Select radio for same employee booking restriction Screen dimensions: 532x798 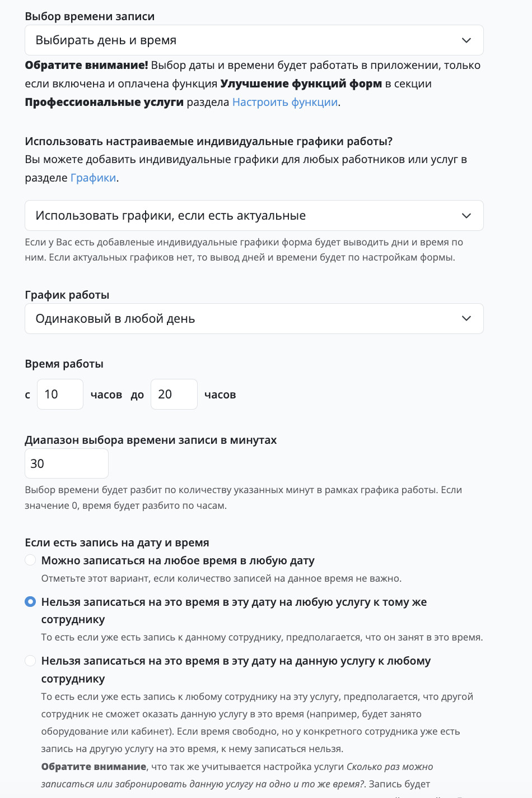30,602
